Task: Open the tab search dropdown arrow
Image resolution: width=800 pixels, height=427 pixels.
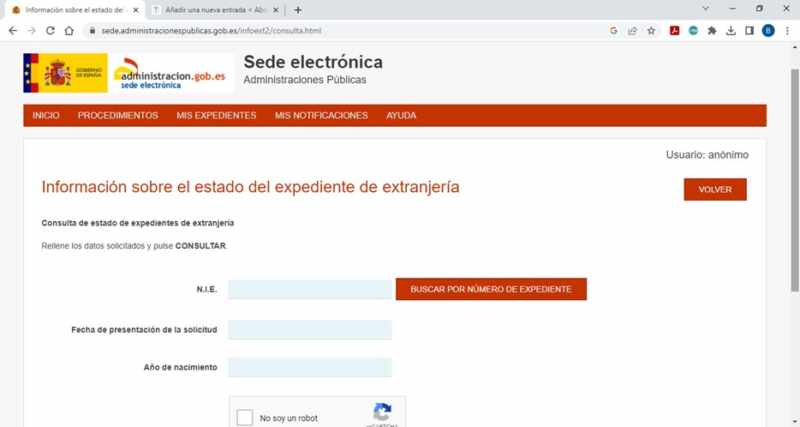Action: pyautogui.click(x=706, y=9)
